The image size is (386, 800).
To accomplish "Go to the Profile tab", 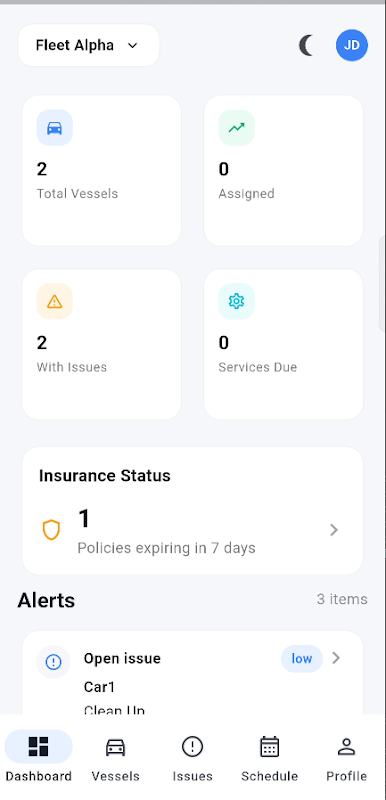I will tap(347, 758).
